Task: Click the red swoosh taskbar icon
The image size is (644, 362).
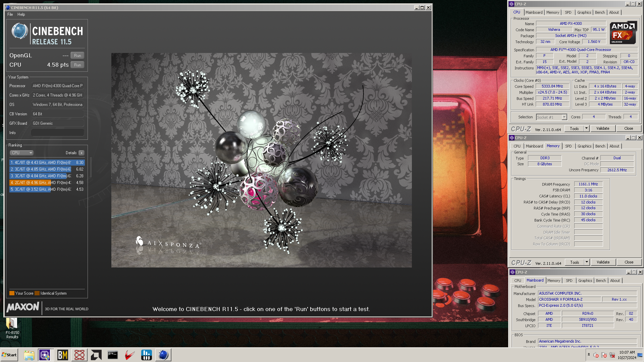Action: 130,355
